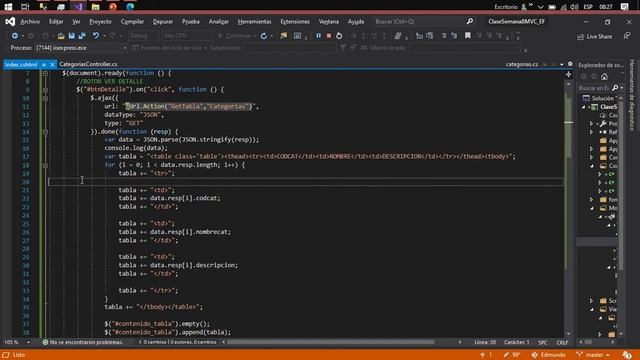Screen dimensions: 640x360
Task: Click the Save All icon
Action: click(x=82, y=36)
